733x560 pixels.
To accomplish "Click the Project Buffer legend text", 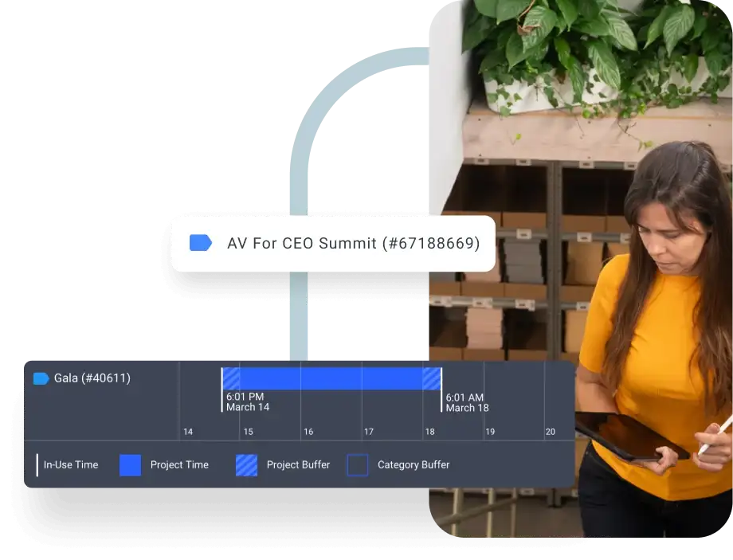I will click(298, 465).
